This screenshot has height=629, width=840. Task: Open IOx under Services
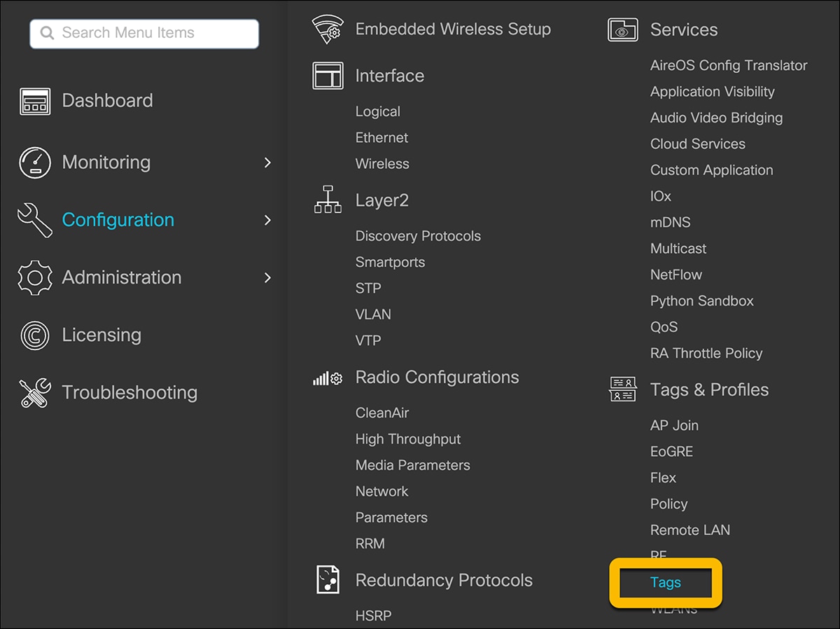[x=661, y=196]
